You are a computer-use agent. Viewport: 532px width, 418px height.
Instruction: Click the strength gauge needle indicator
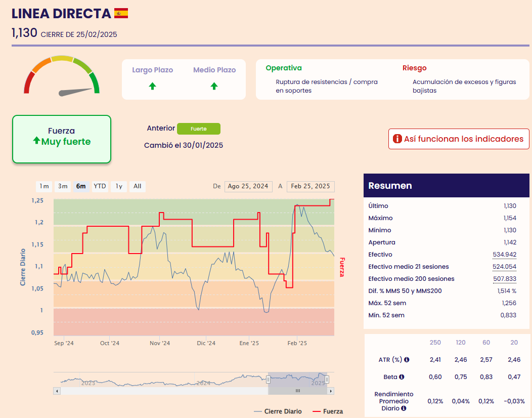(75, 92)
